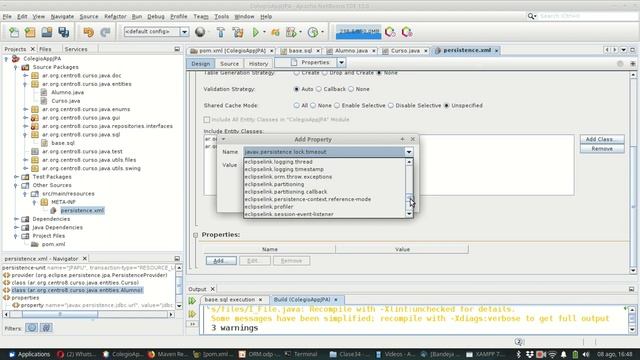This screenshot has height=360, width=640.
Task: Toggle Include All Entity Classes checkbox
Action: click(207, 120)
